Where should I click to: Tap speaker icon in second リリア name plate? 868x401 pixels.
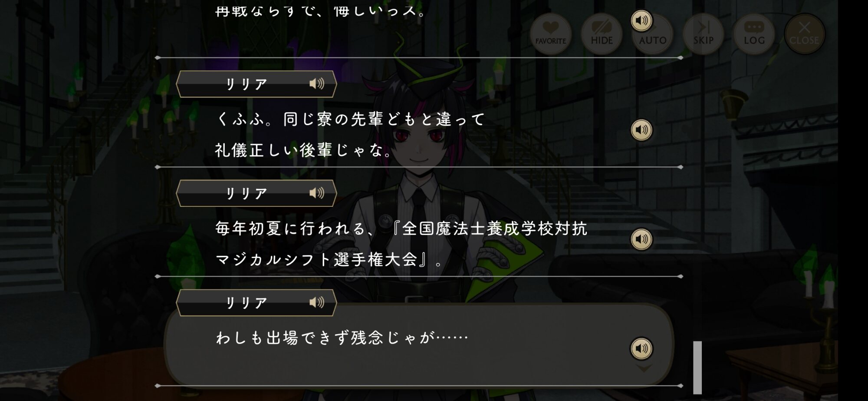point(317,193)
